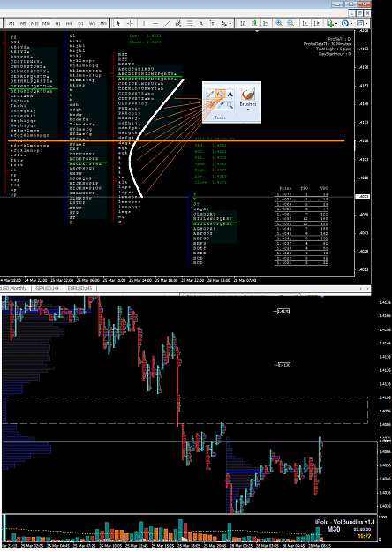Click the periods clock icon

(x=345, y=23)
